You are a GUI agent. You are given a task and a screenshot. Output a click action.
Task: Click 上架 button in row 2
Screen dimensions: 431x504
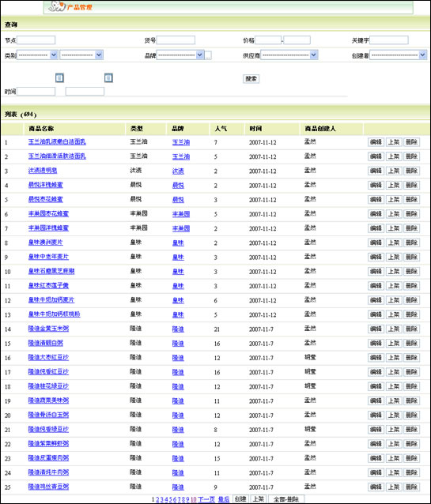(394, 156)
